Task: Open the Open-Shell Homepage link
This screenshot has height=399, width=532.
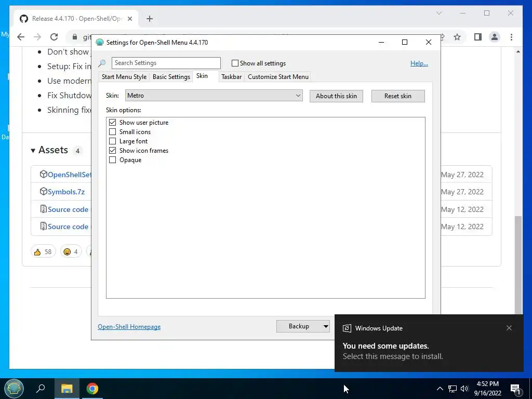Action: pos(129,327)
